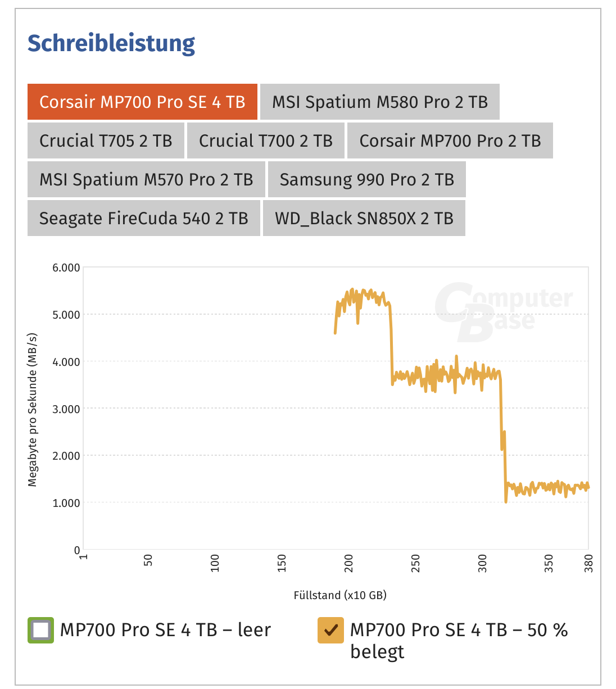The width and height of the screenshot is (616, 689).
Task: Open the Crucial T700 2 TB chart
Action: coord(265,140)
